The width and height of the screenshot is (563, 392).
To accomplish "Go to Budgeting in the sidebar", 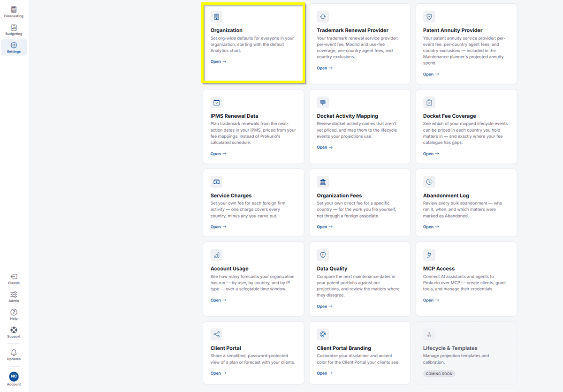I will (x=14, y=30).
